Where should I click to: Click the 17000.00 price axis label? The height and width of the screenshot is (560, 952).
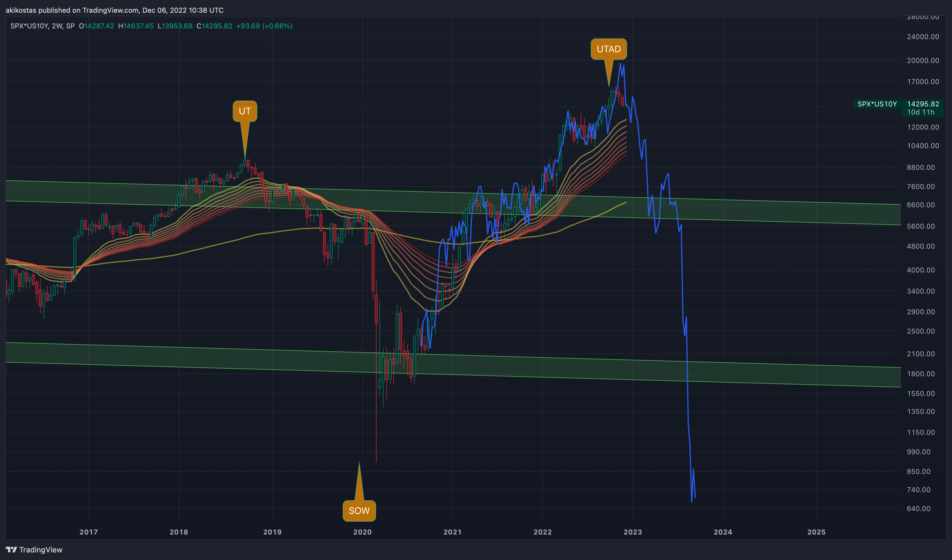[923, 81]
